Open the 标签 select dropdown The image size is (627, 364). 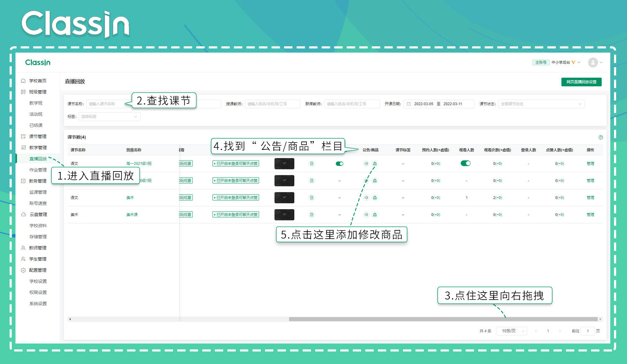pos(110,116)
